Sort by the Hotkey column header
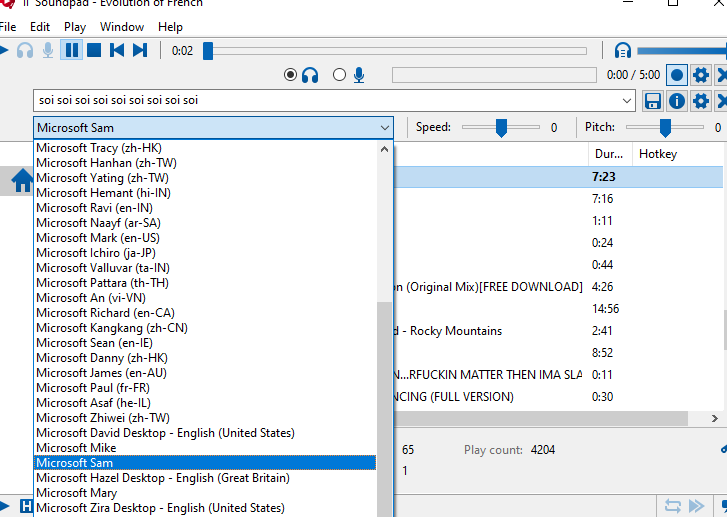The width and height of the screenshot is (727, 517). coord(658,154)
